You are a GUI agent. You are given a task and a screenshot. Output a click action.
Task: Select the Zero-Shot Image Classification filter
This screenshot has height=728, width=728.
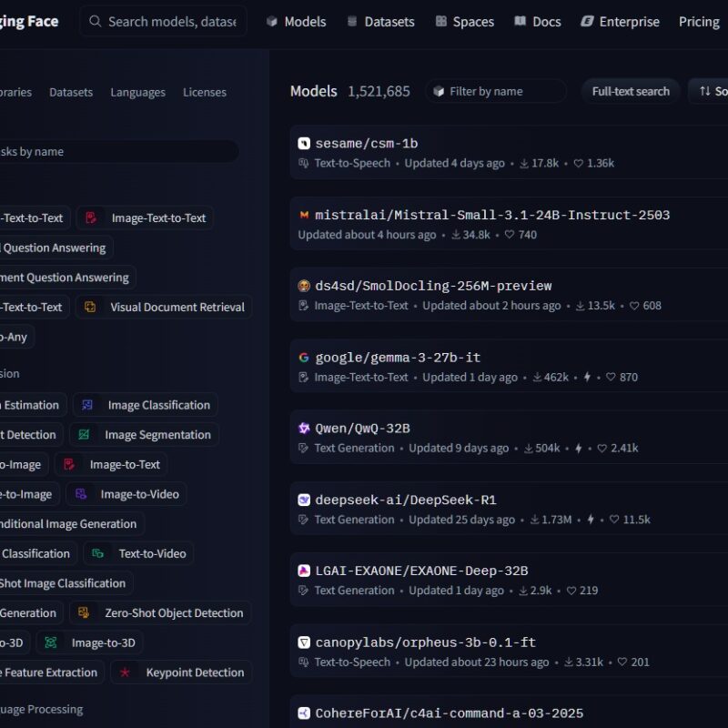[x=65, y=583]
